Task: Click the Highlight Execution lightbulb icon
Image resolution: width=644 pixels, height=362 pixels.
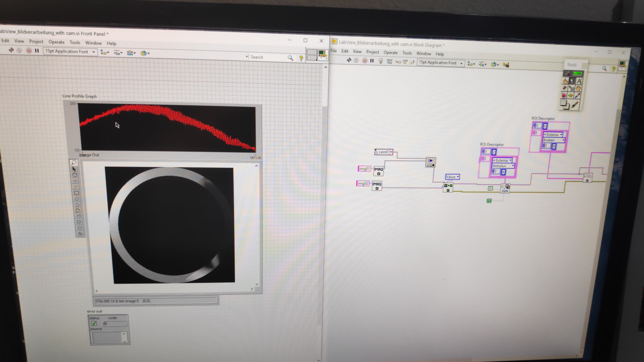Action: pyautogui.click(x=380, y=61)
